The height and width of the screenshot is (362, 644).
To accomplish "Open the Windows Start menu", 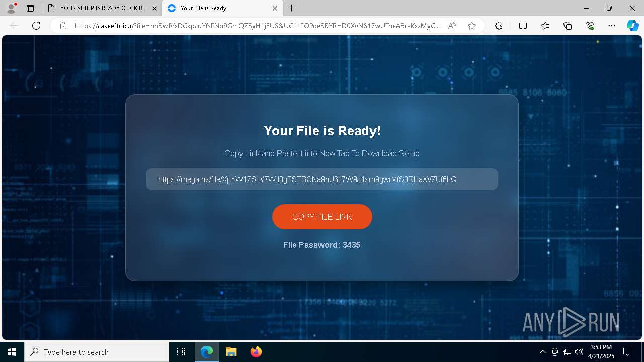I will coord(12,352).
